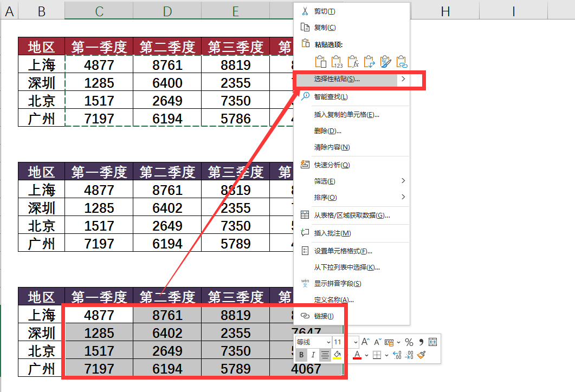Screen dimensions: 575x392
Task: Choose Paste Transpose icon
Action: (x=369, y=62)
